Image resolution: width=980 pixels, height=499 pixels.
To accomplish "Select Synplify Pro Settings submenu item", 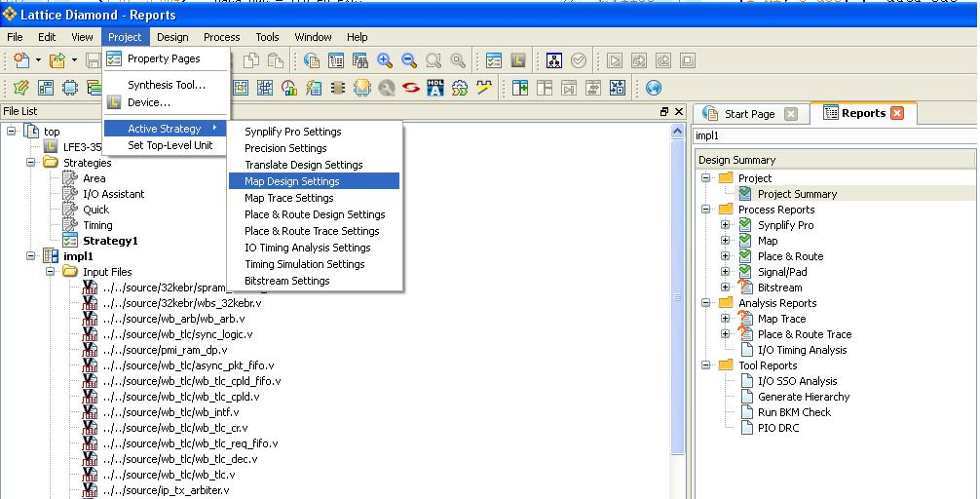I will [314, 132].
